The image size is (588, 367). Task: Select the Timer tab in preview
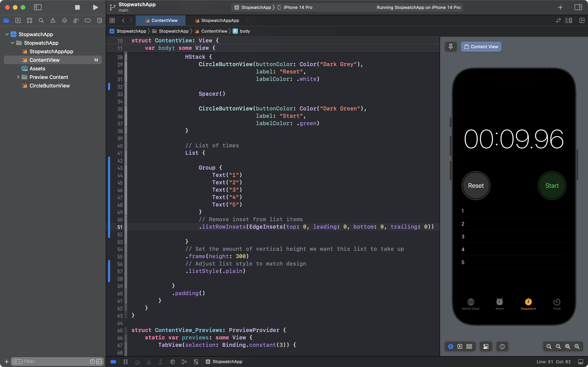click(x=557, y=304)
